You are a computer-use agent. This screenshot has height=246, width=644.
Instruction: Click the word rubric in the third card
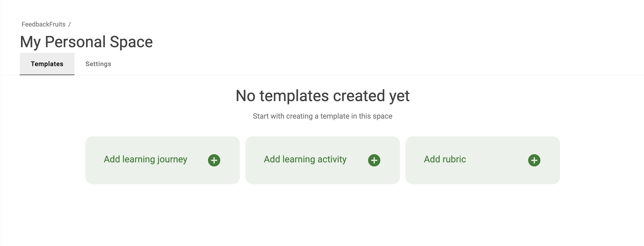point(454,159)
